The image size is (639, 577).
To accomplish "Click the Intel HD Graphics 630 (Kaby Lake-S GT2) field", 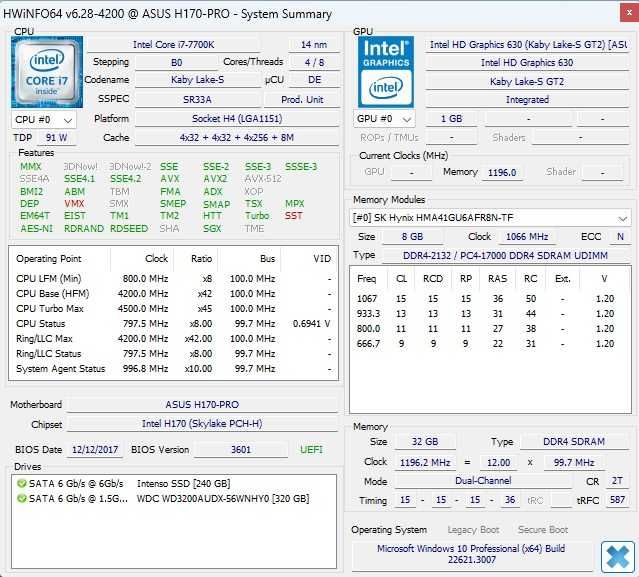I will coord(527,44).
